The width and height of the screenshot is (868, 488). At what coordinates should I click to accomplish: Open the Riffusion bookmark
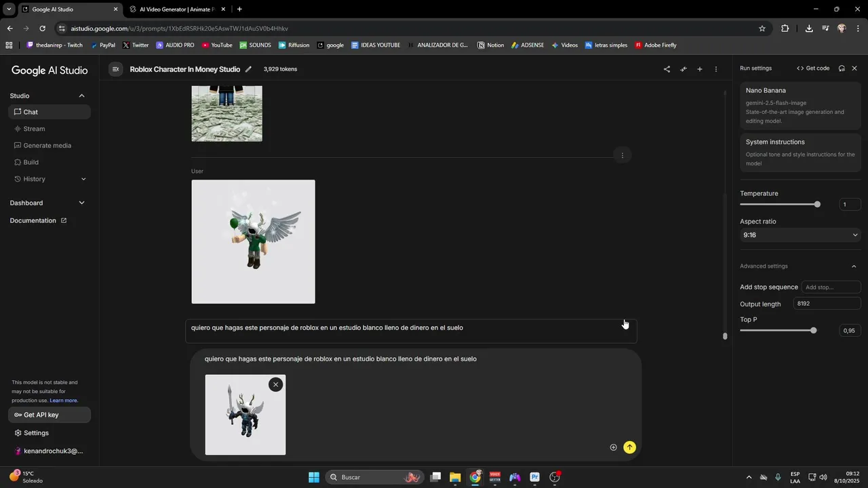point(294,45)
